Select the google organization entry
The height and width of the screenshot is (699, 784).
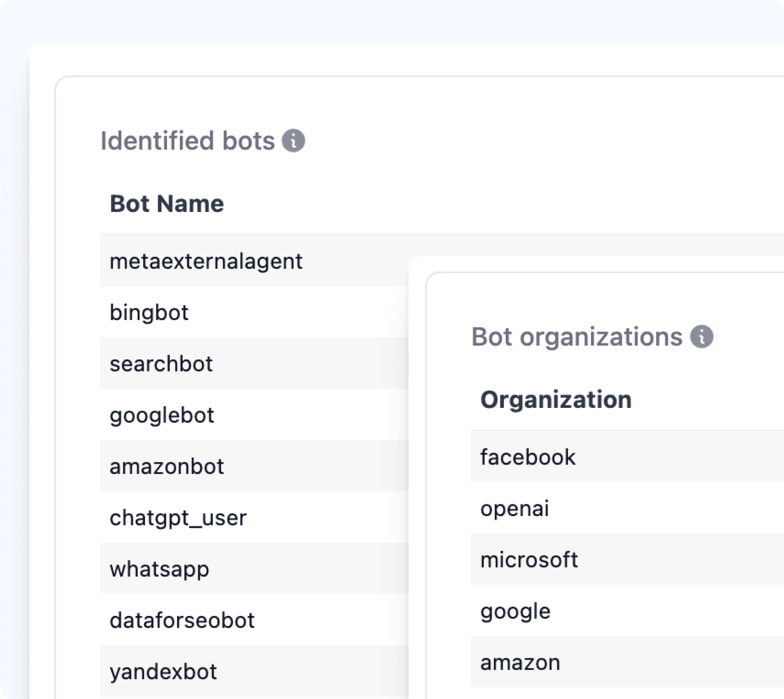point(515,611)
